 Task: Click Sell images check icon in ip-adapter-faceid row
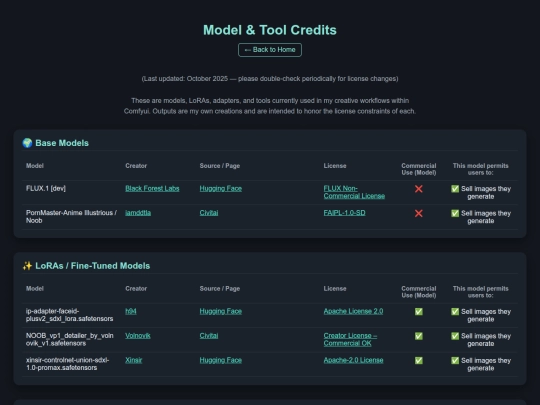click(455, 312)
